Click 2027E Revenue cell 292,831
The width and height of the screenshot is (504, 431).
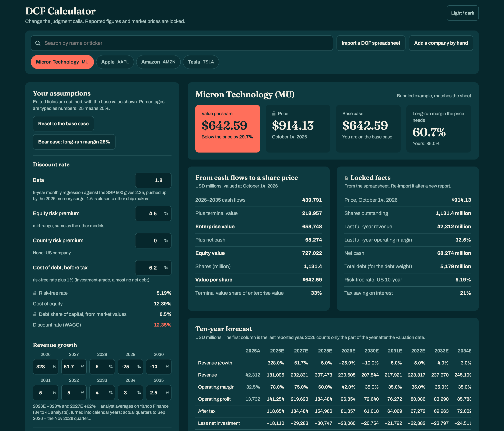(299, 375)
